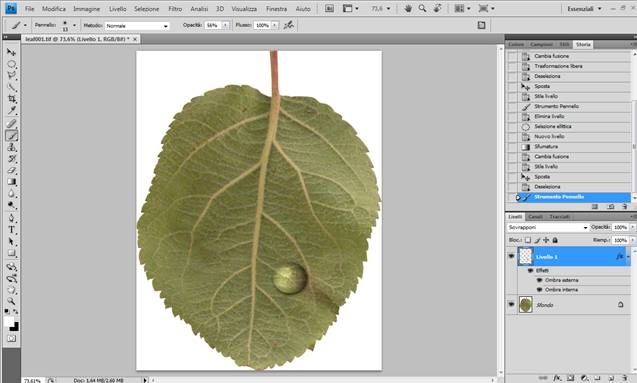Image resolution: width=637 pixels, height=383 pixels.
Task: Select the Eraser tool
Action: 11,170
